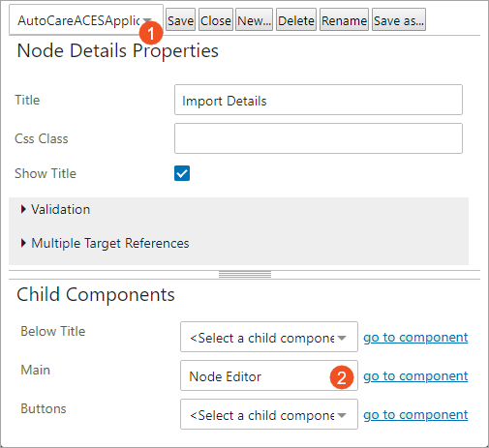Open the Buttons child component dropdown
This screenshot has width=489, height=448.
(269, 414)
